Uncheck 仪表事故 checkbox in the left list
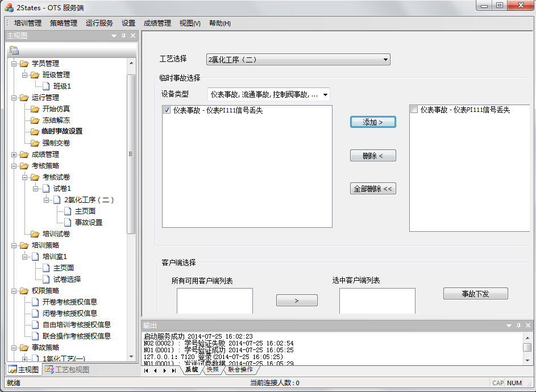The height and width of the screenshot is (392, 536). click(167, 110)
